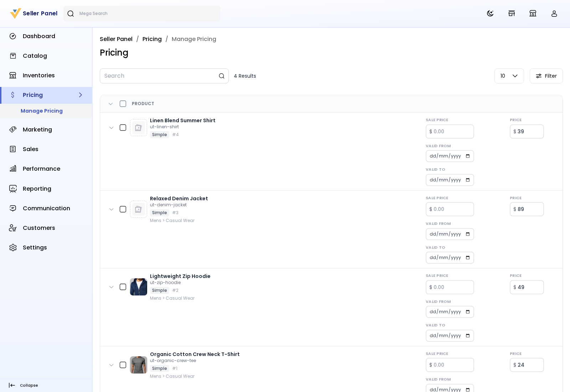This screenshot has width=570, height=392.
Task: Open calendar picker for Zip Hoodie Valid From
Action: click(468, 312)
